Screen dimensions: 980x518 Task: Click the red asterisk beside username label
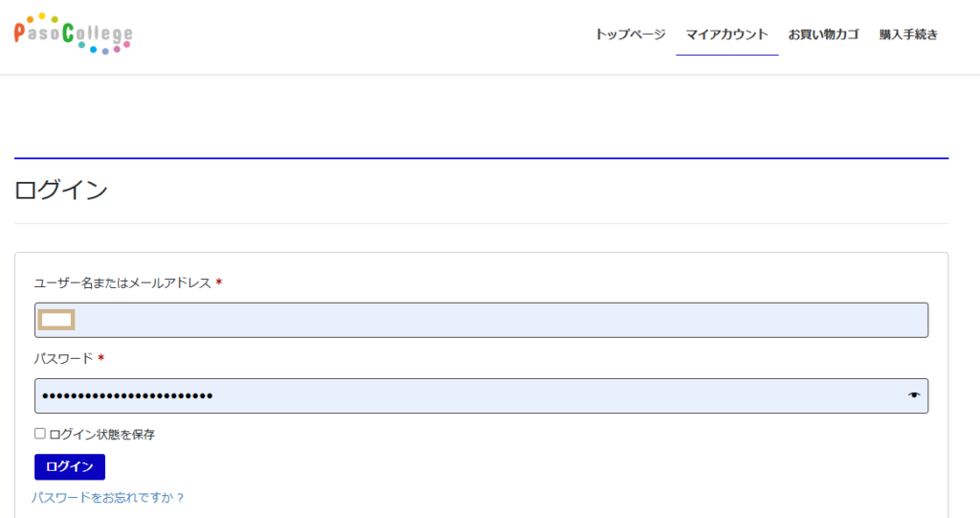[x=219, y=282]
